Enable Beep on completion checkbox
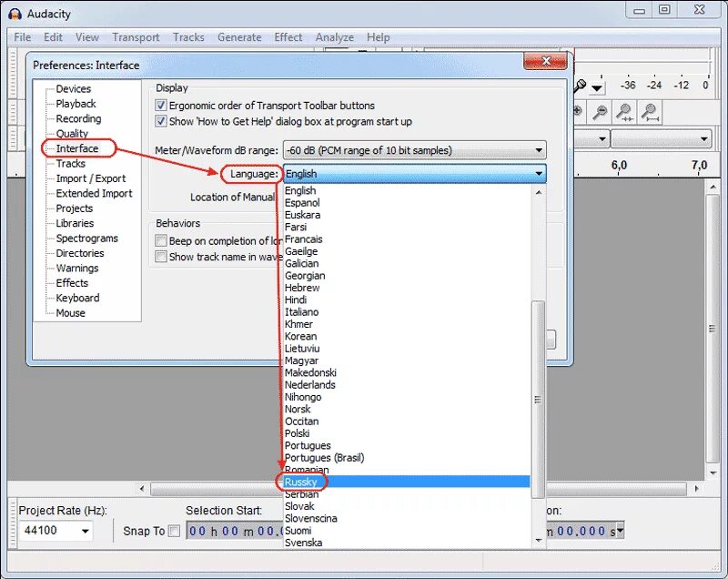The height and width of the screenshot is (579, 728). click(x=161, y=240)
